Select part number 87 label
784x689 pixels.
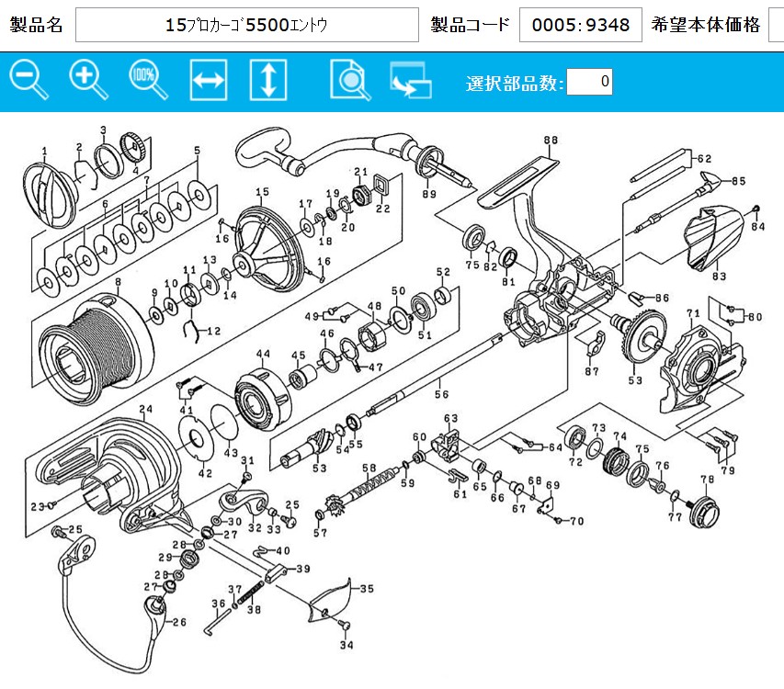pyautogui.click(x=592, y=371)
